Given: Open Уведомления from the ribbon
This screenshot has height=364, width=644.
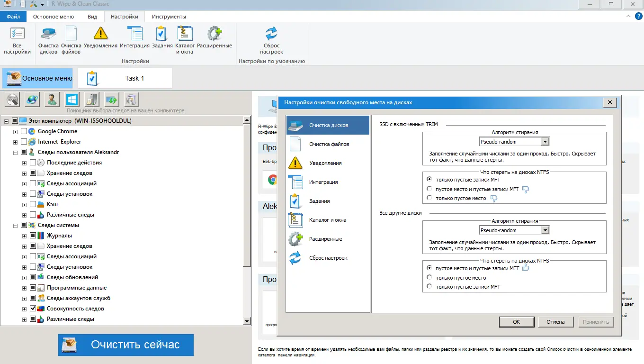Looking at the screenshot, I should [100, 38].
